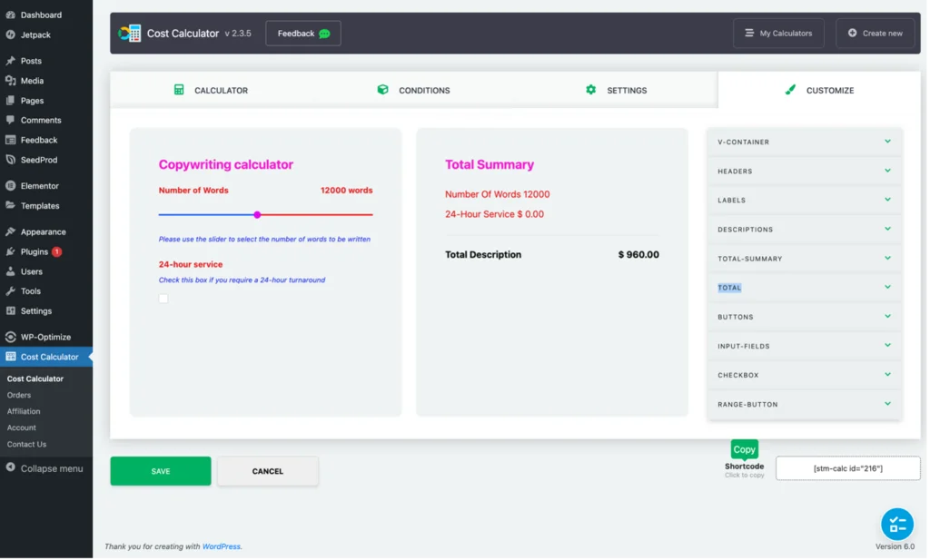Click the Users icon in sidebar
The image size is (930, 560).
point(11,271)
